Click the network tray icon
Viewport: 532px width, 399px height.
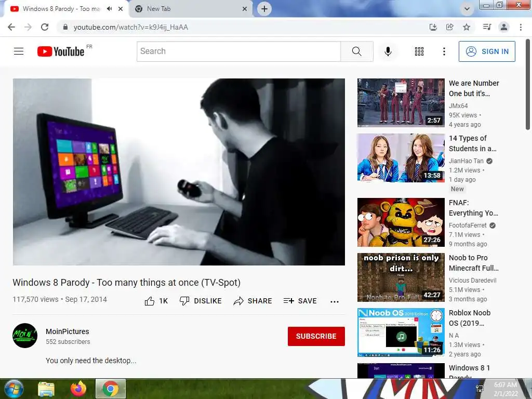click(x=480, y=389)
